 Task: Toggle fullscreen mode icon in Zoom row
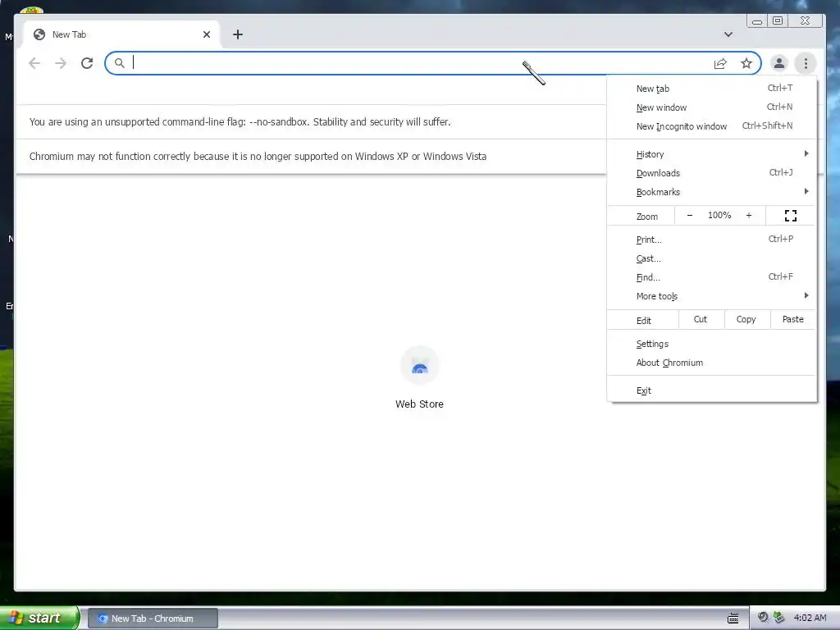pyautogui.click(x=790, y=216)
